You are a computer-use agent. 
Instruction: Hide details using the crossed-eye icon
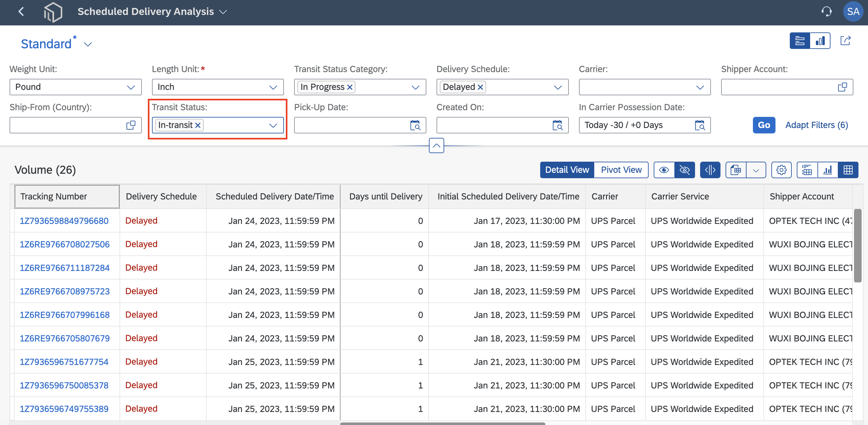click(684, 170)
